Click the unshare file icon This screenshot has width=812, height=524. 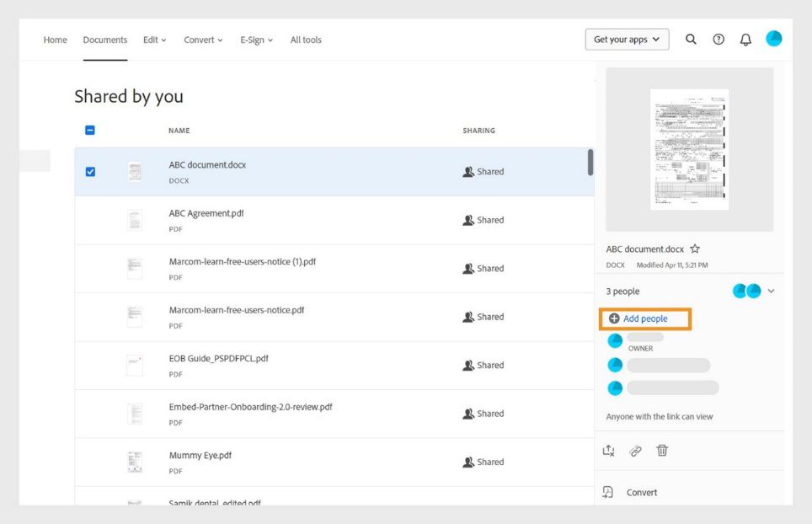coord(609,451)
